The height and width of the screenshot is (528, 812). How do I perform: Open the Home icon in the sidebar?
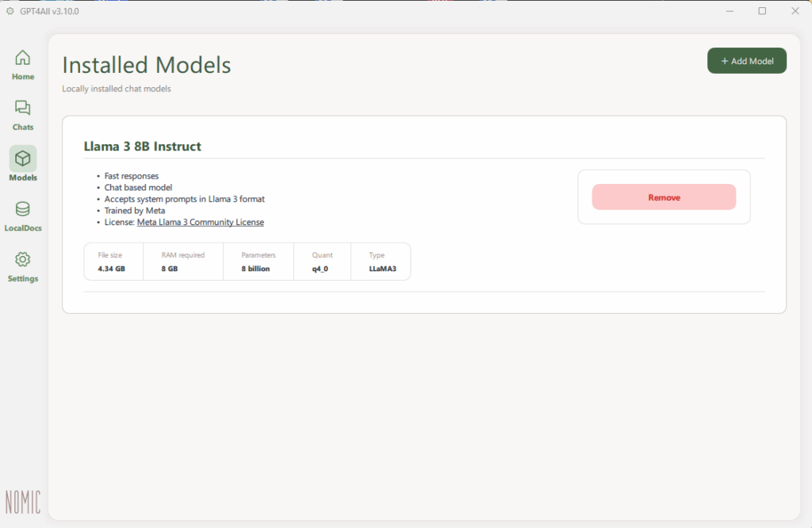(x=22, y=59)
